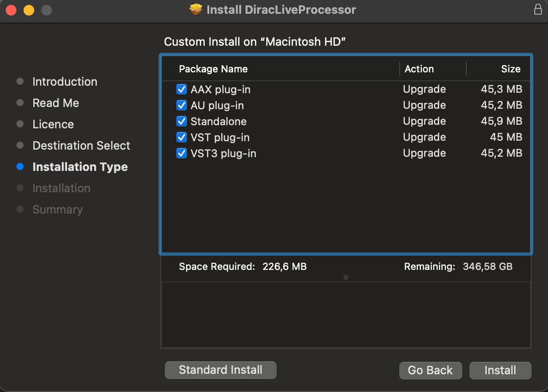548x392 pixels.
Task: Select the Destination Select step
Action: coord(81,146)
